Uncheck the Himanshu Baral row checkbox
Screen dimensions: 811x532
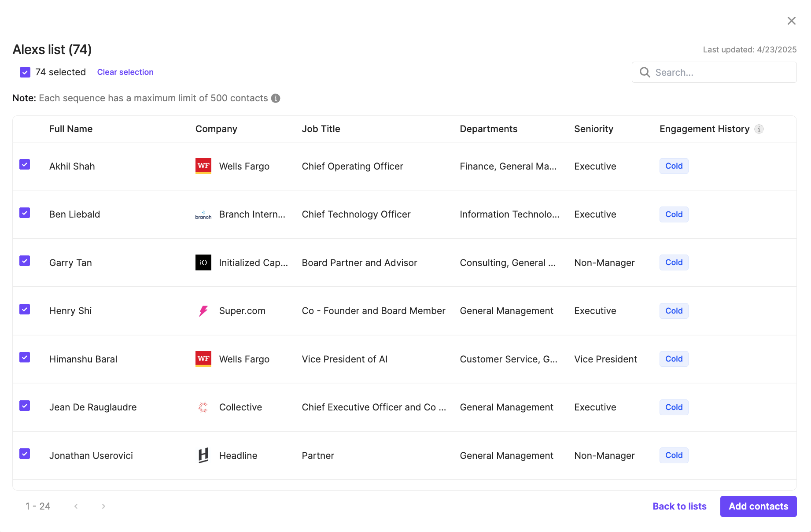click(x=25, y=357)
